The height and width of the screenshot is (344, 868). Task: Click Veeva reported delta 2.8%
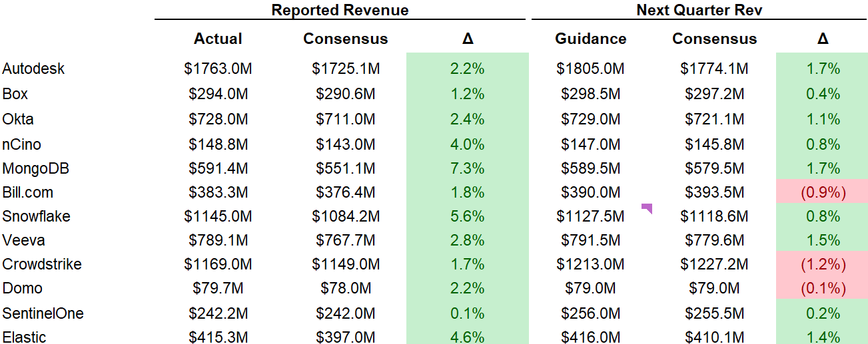pos(468,240)
